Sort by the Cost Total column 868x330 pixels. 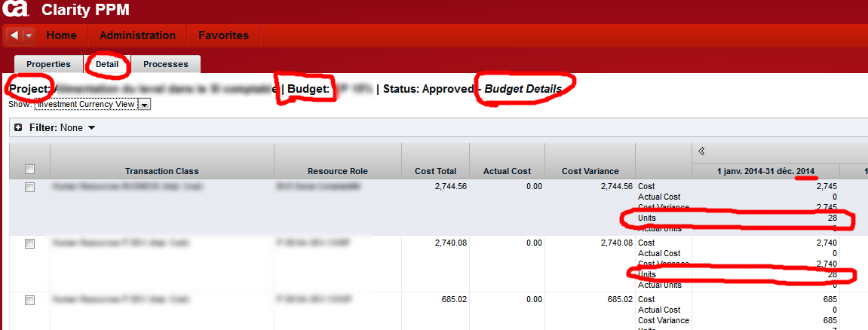point(436,171)
